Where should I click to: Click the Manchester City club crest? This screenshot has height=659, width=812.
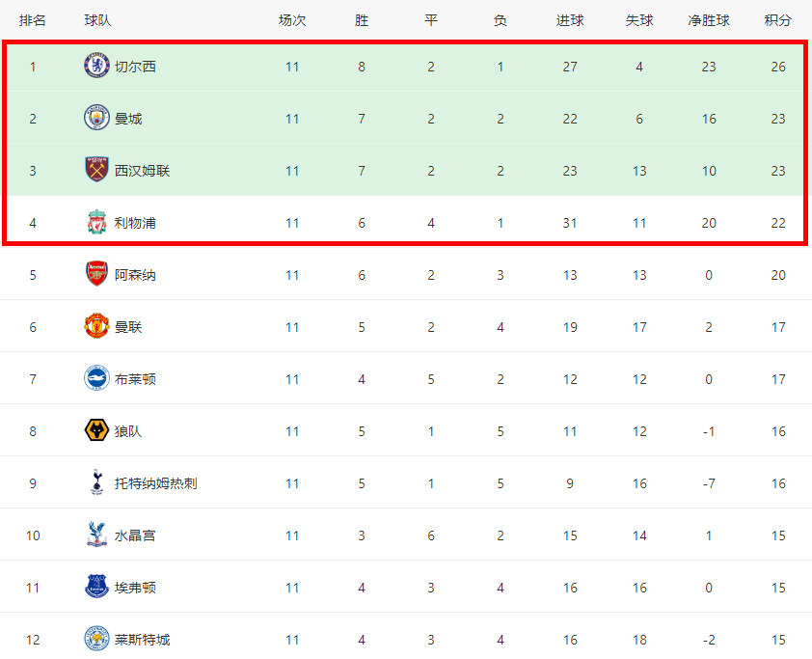click(96, 118)
